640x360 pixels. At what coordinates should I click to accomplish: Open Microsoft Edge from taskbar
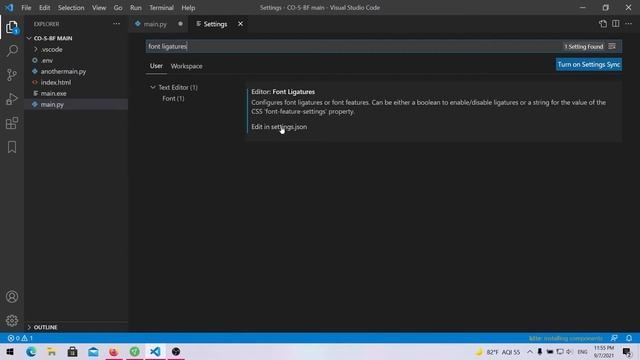click(x=31, y=351)
